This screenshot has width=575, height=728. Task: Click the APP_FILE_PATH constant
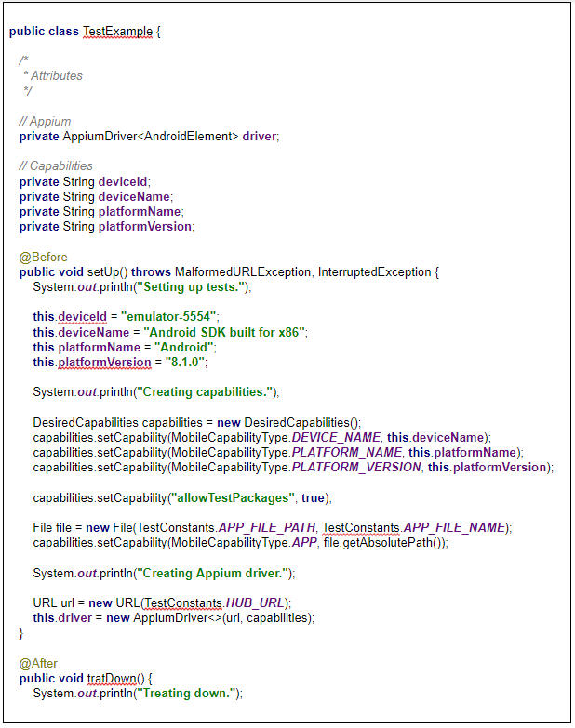click(x=267, y=527)
